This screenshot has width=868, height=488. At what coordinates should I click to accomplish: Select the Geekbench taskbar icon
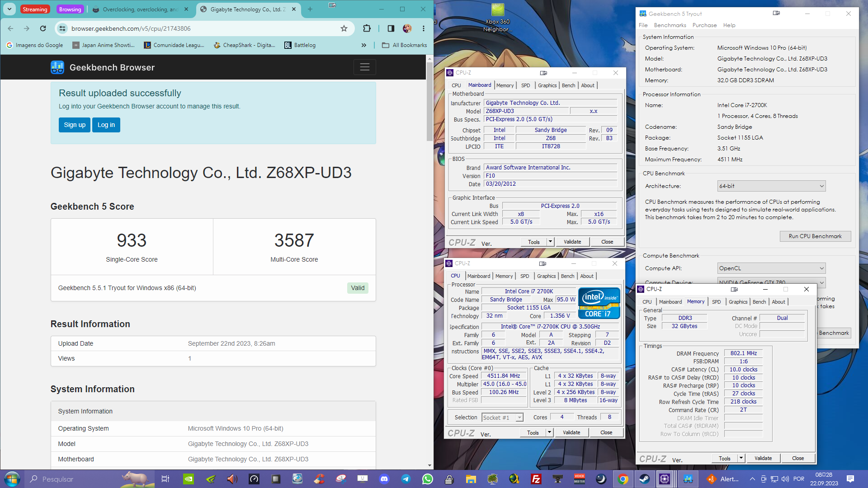(688, 479)
